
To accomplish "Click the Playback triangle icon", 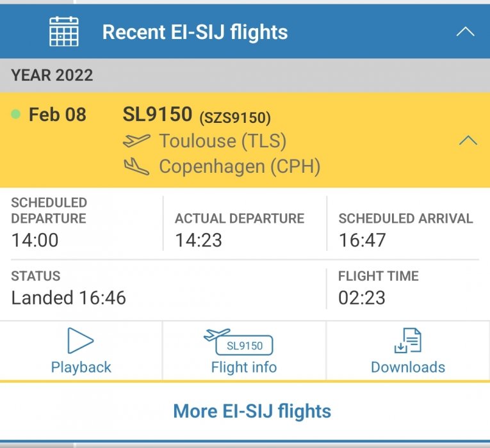I will (81, 341).
